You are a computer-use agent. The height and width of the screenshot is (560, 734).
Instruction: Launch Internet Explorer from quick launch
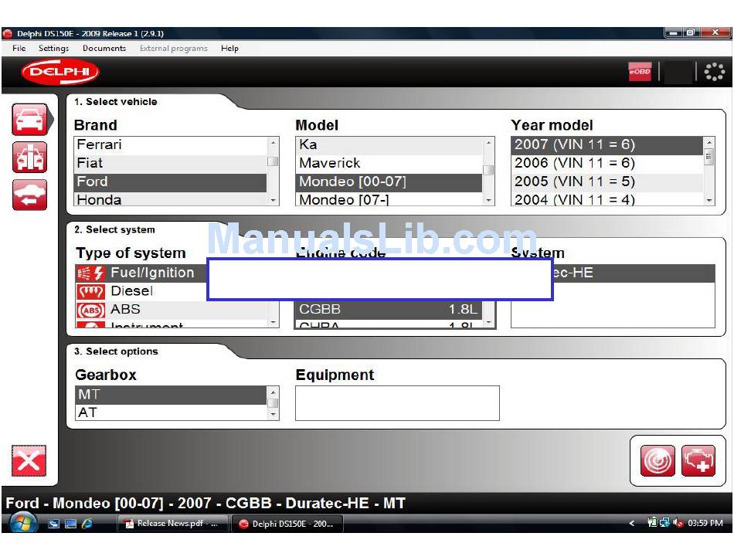coord(87,524)
